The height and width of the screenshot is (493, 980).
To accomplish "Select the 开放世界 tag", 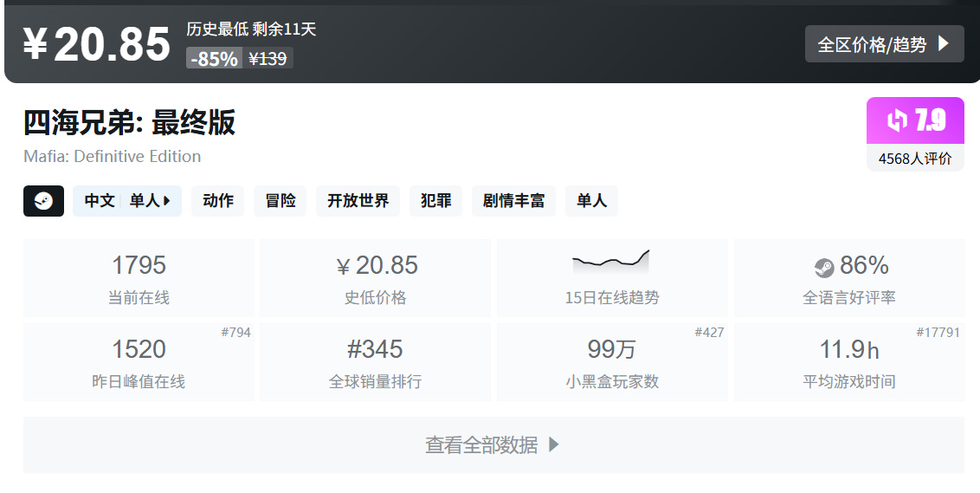I will click(358, 201).
